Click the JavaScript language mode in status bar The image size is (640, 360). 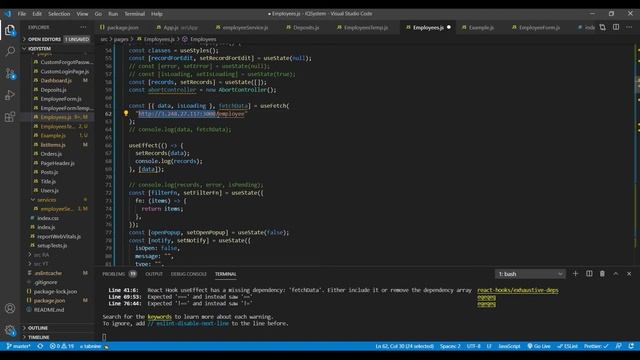509,346
